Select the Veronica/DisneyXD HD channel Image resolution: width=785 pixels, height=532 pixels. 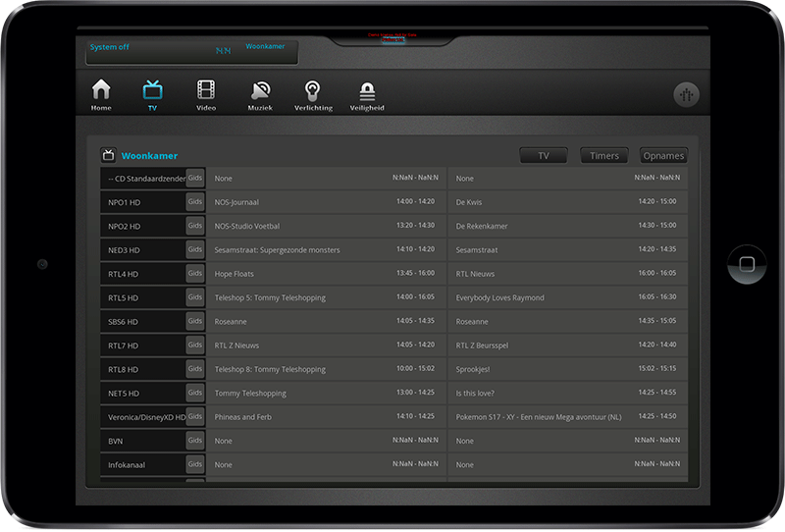coord(143,417)
